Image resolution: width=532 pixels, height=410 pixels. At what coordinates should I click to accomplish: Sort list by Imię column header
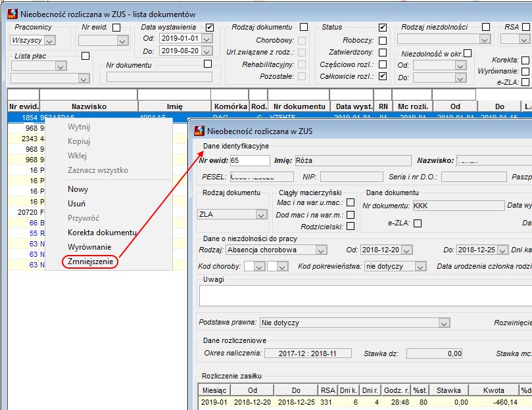pos(175,106)
